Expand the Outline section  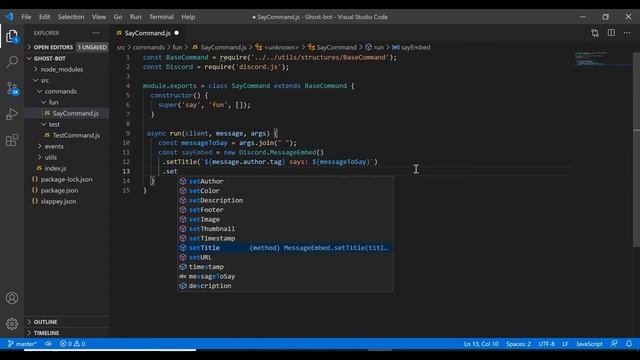coord(67,322)
